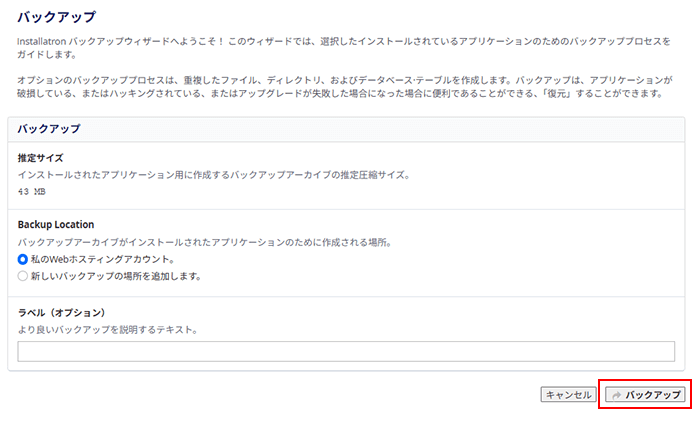Click the 推定圧縮サイズ description text
This screenshot has width=700, height=422.
coord(214,175)
